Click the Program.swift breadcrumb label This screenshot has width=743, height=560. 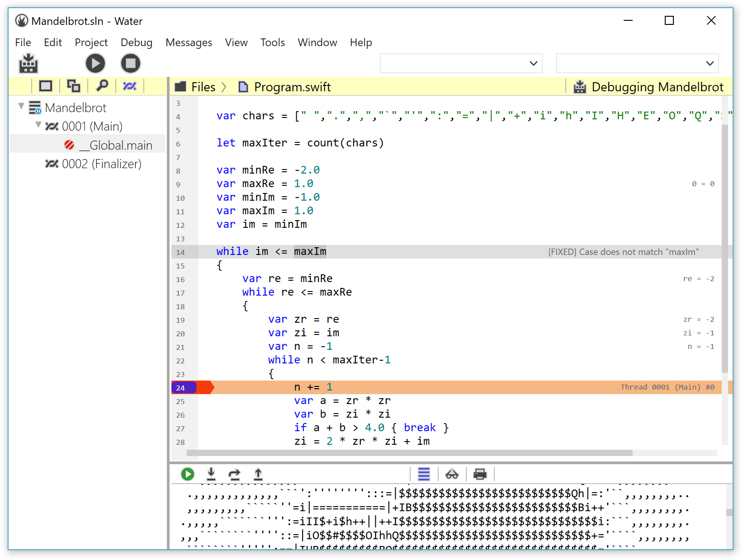pyautogui.click(x=293, y=87)
